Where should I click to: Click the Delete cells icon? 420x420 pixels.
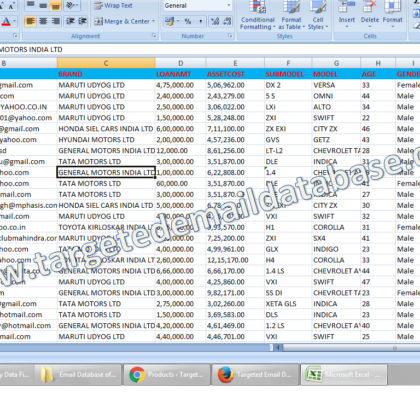pos(370,7)
